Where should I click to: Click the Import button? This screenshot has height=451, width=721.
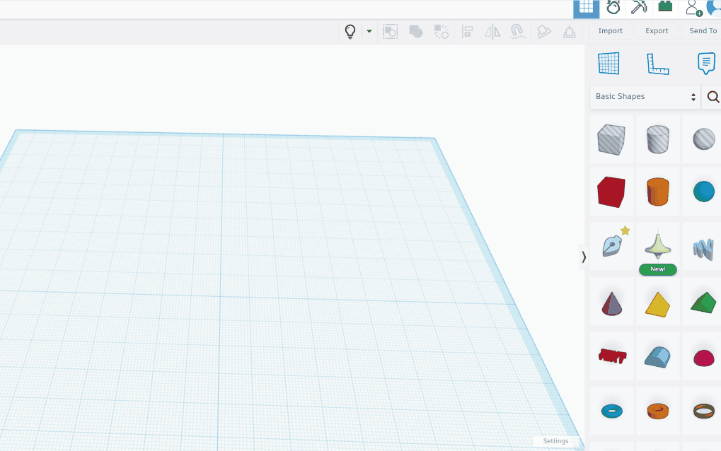point(610,31)
